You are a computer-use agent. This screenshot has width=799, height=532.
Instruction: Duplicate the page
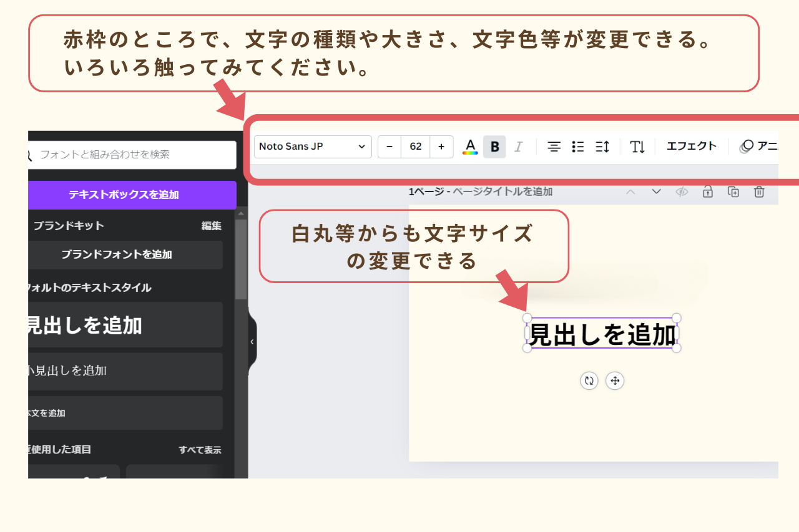[x=733, y=191]
